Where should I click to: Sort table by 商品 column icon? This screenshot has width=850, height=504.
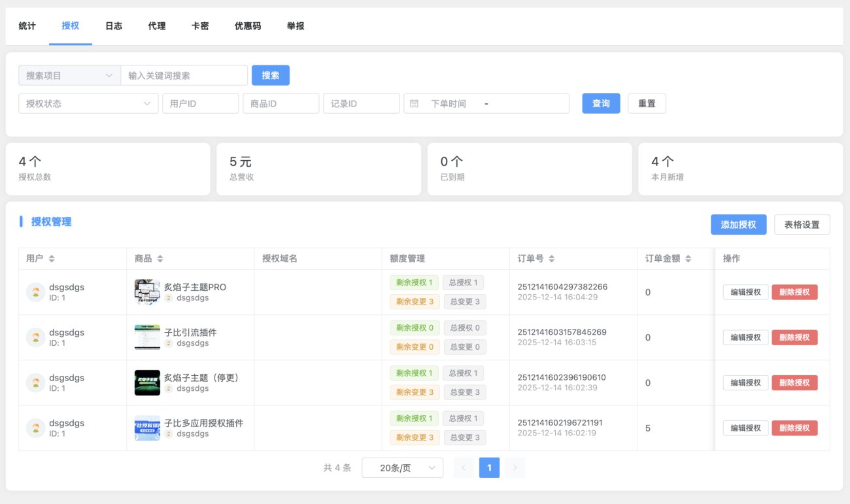coord(160,259)
